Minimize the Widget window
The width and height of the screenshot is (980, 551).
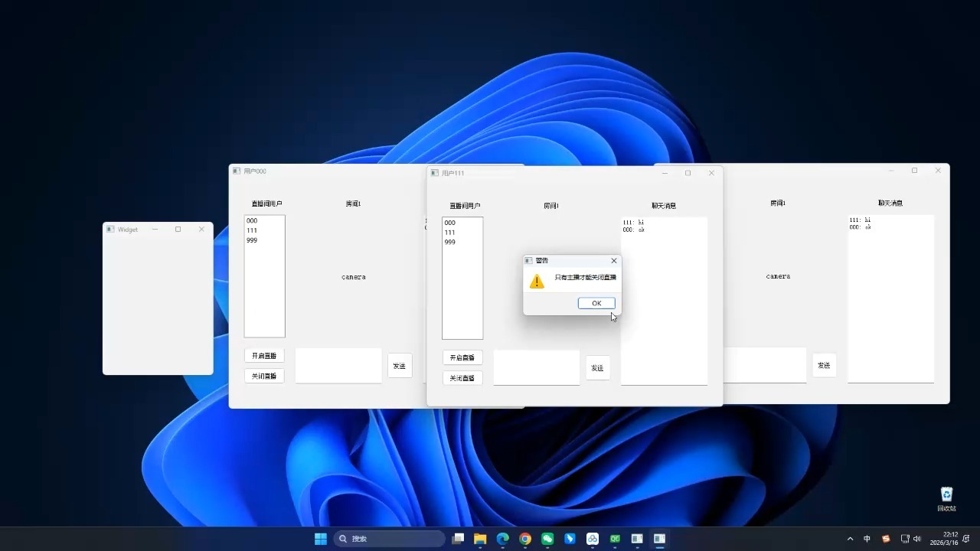[155, 230]
